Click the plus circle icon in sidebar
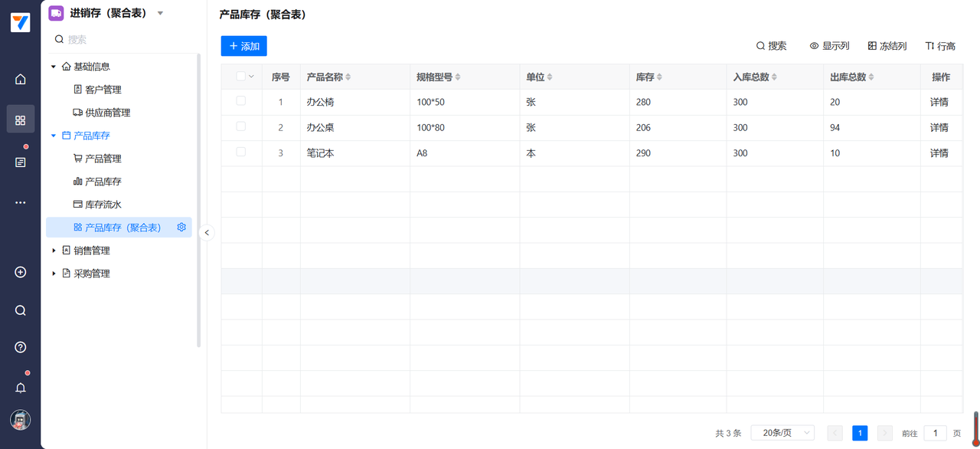This screenshot has height=449, width=980. [x=21, y=273]
